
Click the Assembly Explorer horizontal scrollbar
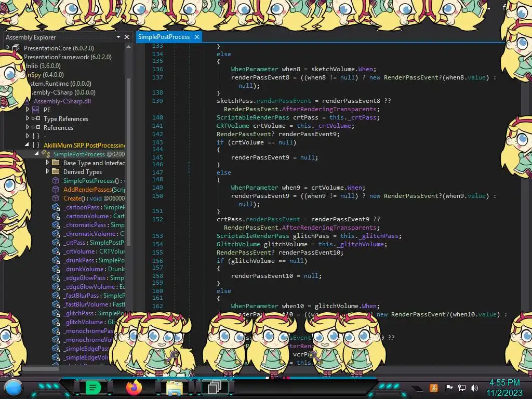point(40,369)
